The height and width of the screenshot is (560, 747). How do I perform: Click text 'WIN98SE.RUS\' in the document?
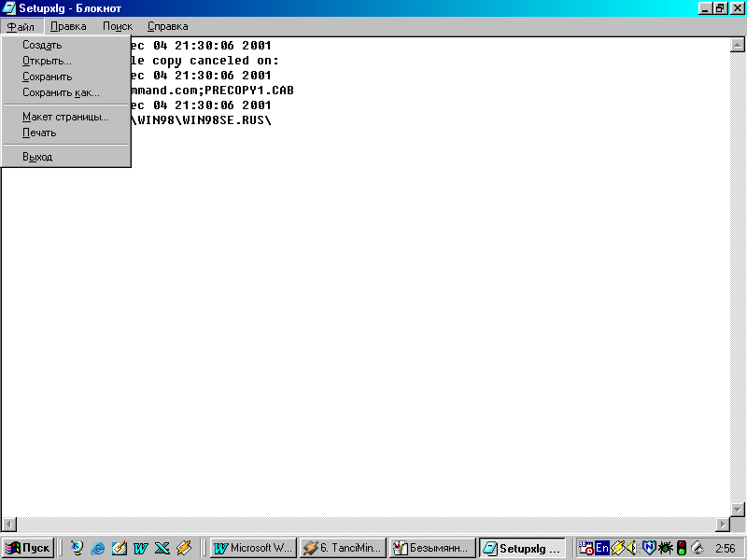227,120
